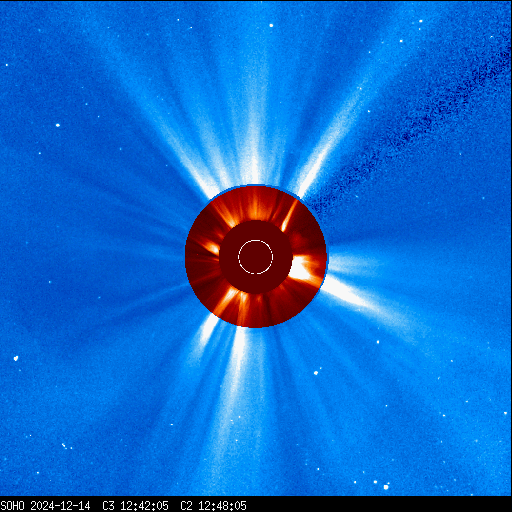This screenshot has width=512, height=512.
Task: Select the bright object at the far left edge
Action: [16, 358]
